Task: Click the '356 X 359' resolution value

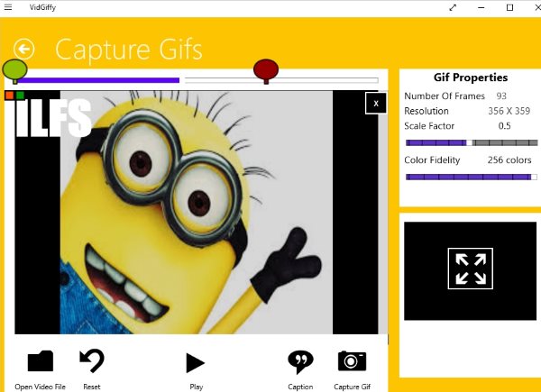Action: pyautogui.click(x=509, y=111)
